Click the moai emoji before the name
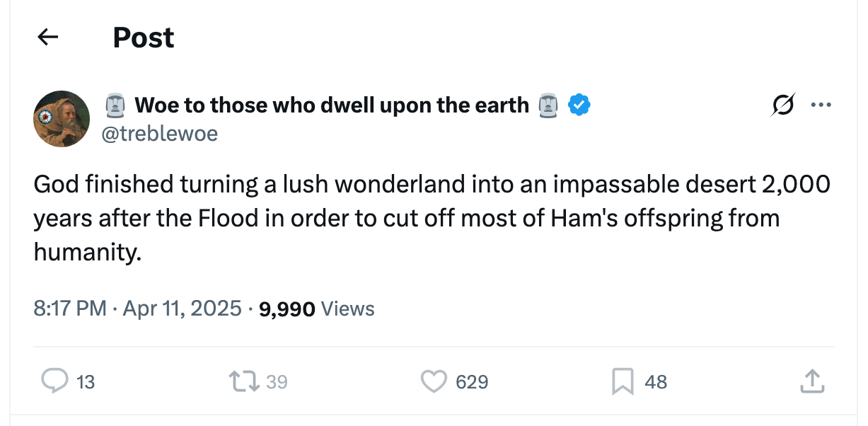 click(x=115, y=105)
